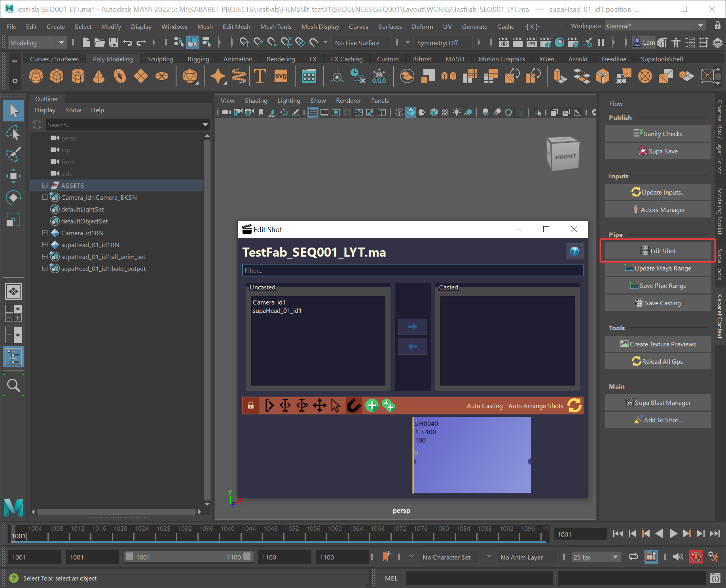Toggle the Symmetry: Off field

tap(443, 43)
